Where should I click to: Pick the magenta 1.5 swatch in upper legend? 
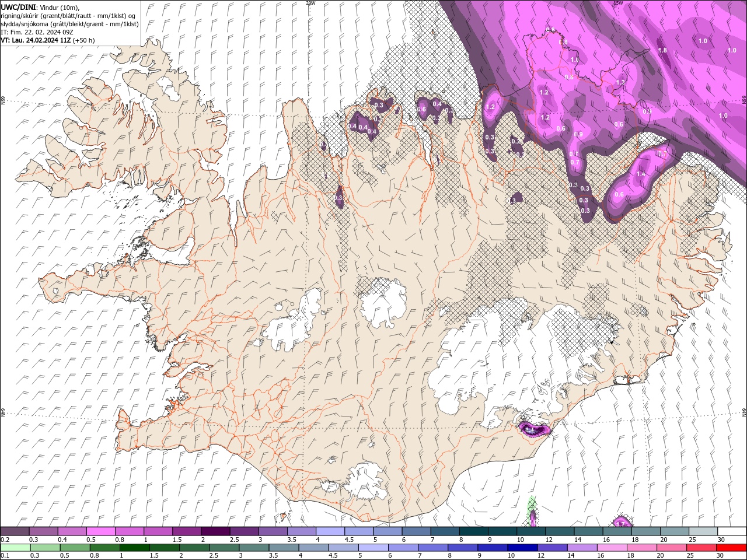(x=187, y=531)
